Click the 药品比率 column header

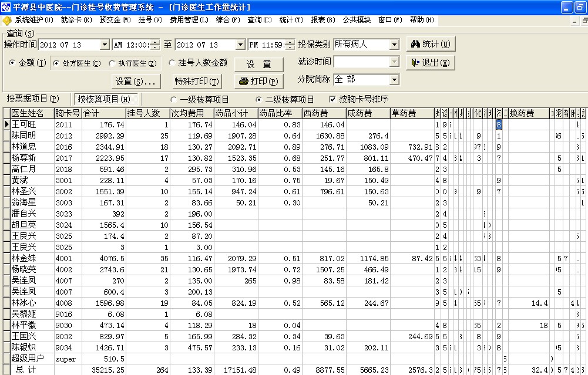pos(280,113)
